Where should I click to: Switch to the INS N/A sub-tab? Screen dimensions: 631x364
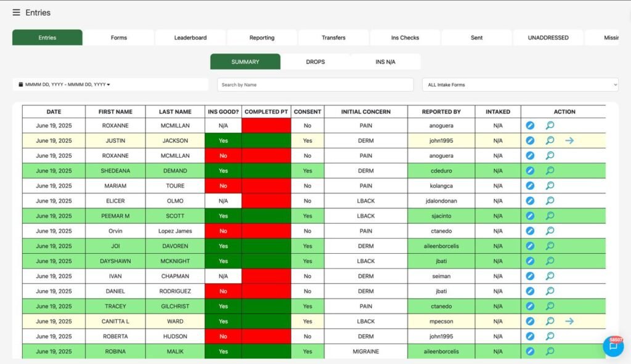[385, 62]
